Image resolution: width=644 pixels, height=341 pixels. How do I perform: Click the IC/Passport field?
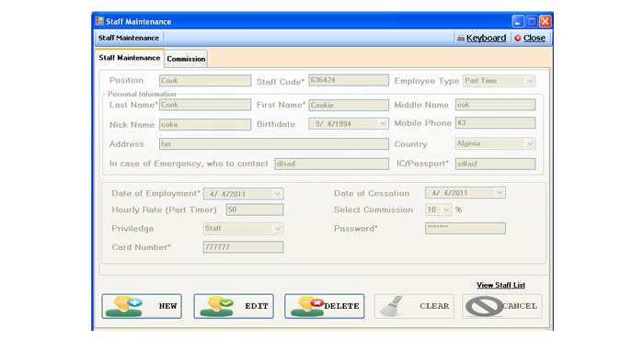(495, 164)
